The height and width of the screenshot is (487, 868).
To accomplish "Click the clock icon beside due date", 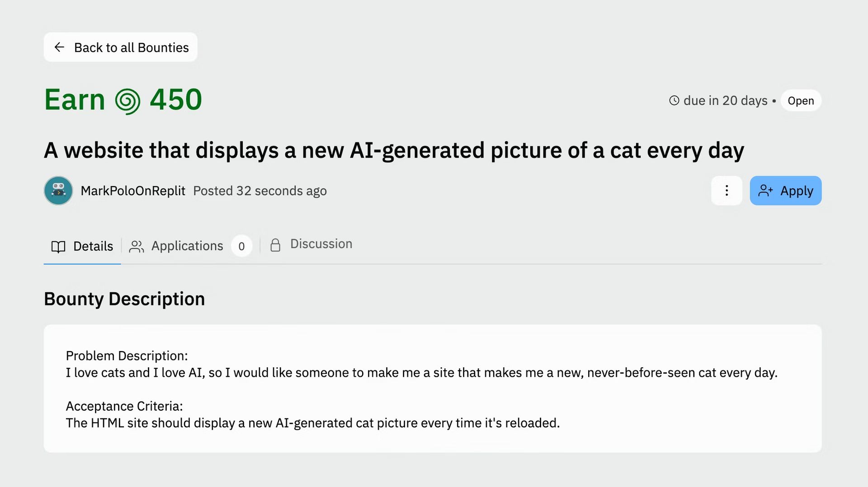I will point(674,100).
